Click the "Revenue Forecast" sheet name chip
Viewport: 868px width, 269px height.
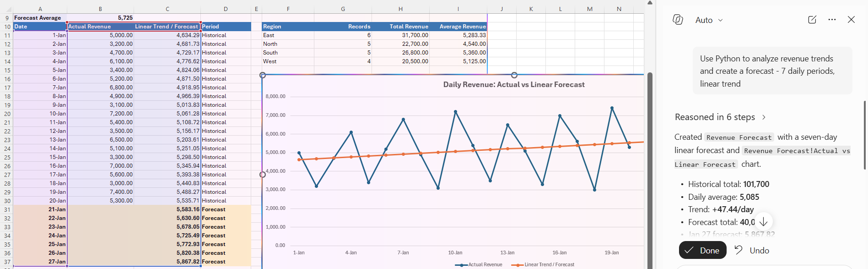(x=739, y=137)
